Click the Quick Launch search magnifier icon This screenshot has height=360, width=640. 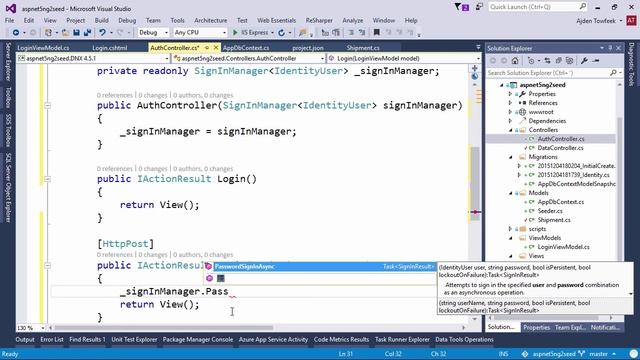[583, 7]
